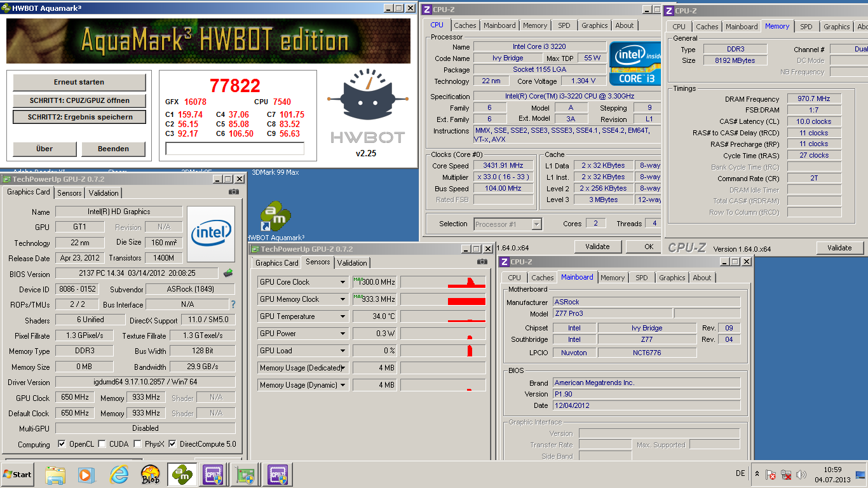The width and height of the screenshot is (868, 488).
Task: Expand the Memory Usage (Dedicated) dropdown
Action: tap(343, 368)
